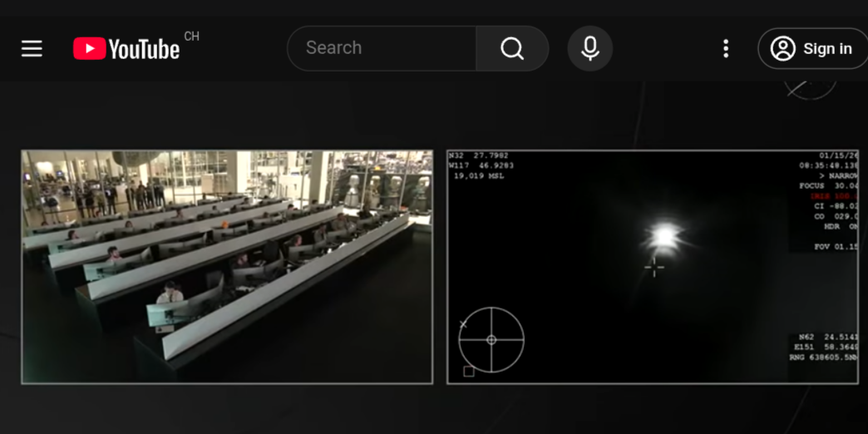Click the 'W117 46.9283' longitude text
This screenshot has height=434, width=868.
tap(481, 165)
